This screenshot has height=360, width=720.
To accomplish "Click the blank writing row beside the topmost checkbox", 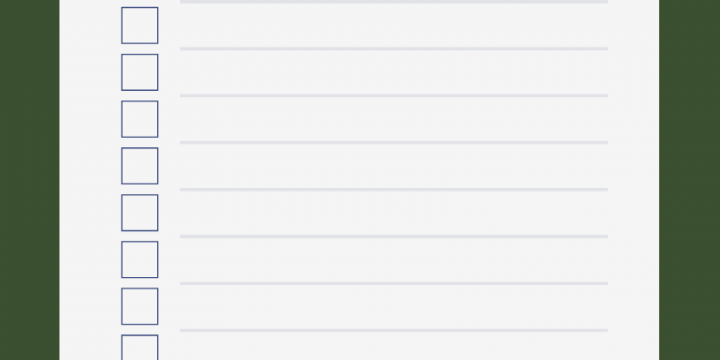I will tap(394, 25).
